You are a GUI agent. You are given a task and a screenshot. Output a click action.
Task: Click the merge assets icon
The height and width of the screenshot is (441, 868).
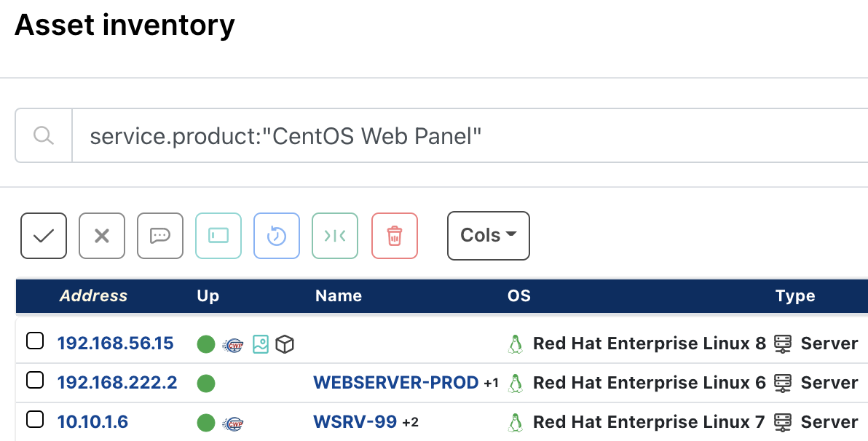point(335,235)
